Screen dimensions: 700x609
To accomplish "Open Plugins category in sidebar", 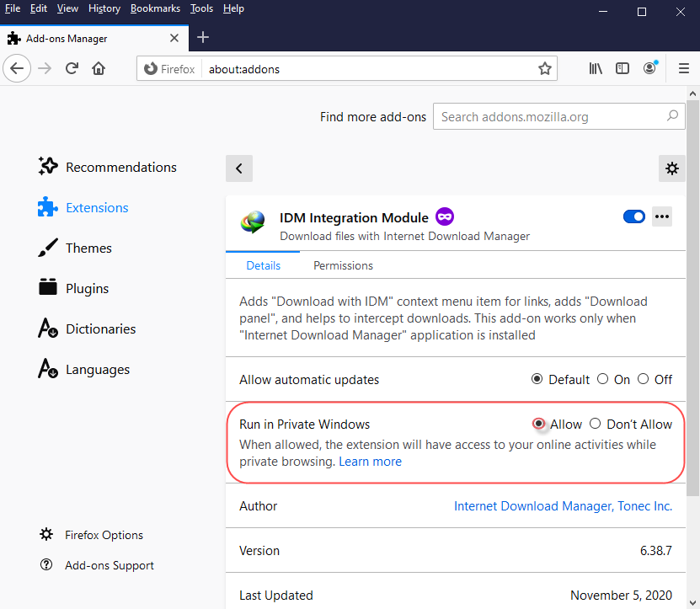I will click(73, 288).
